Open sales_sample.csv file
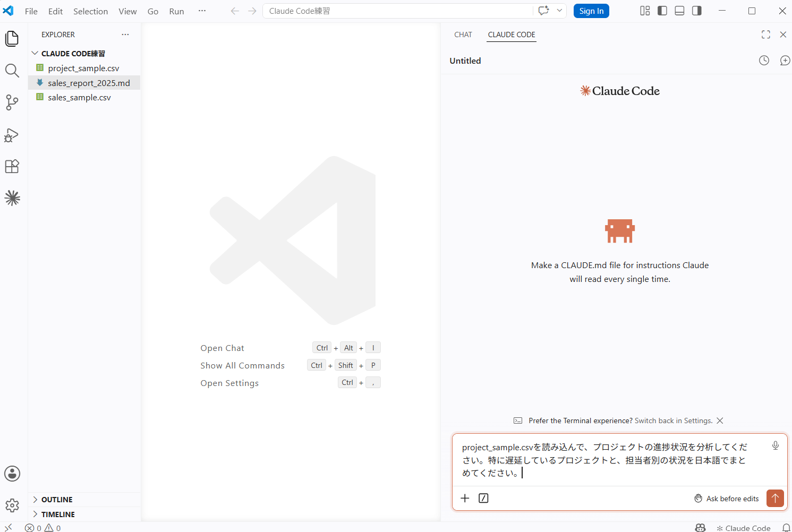This screenshot has width=792, height=532. [x=84, y=98]
